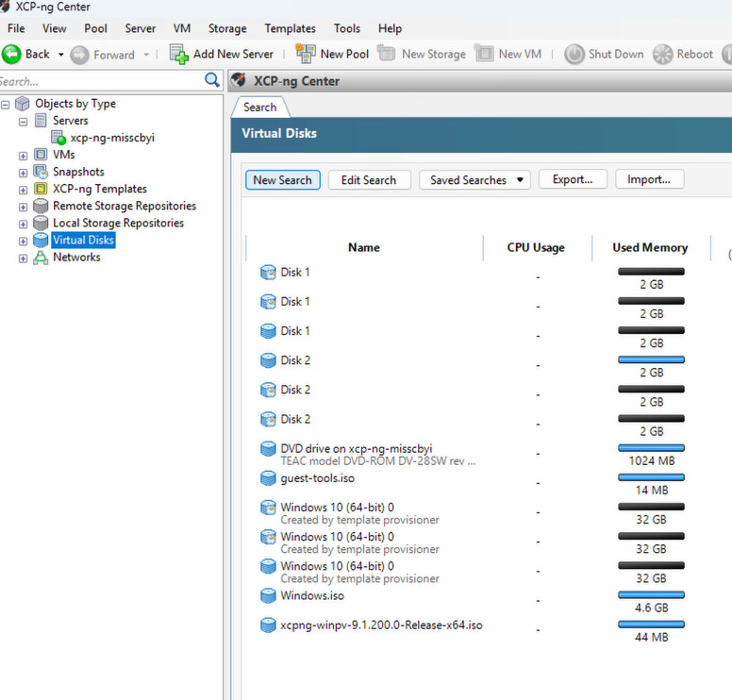Viewport: 732px width, 700px height.
Task: Click the New VM icon
Action: pyautogui.click(x=484, y=53)
